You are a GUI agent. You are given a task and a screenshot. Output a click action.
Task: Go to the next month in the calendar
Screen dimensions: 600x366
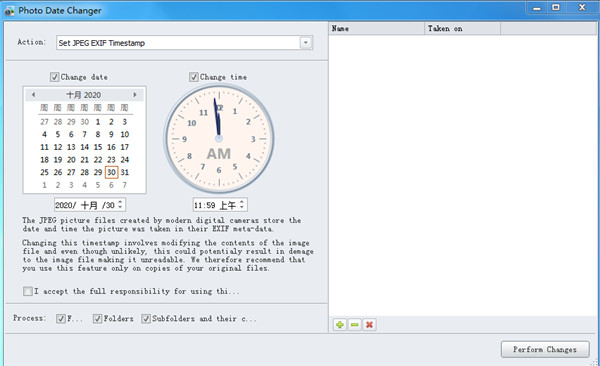click(x=135, y=95)
